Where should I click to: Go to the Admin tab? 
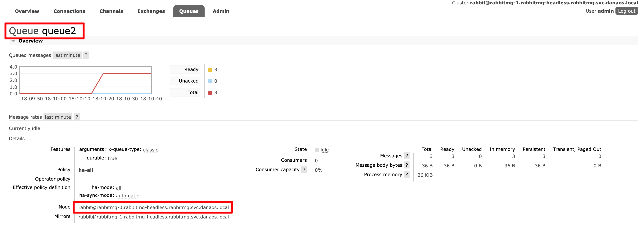pyautogui.click(x=221, y=11)
